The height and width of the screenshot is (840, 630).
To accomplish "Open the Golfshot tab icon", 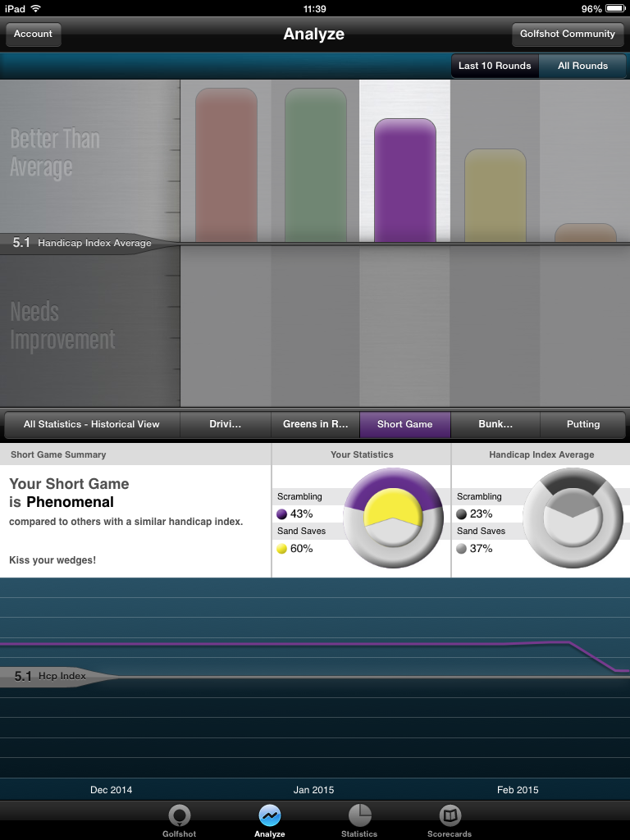I will coord(179,815).
